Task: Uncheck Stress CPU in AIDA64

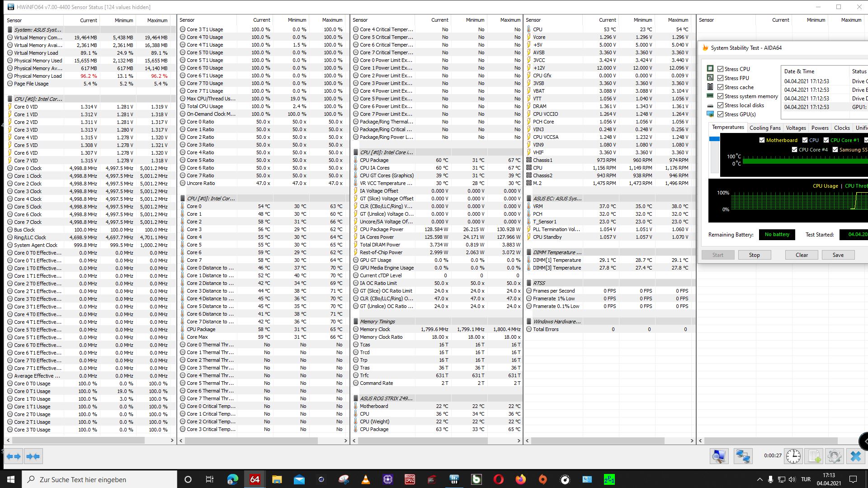Action: tap(721, 69)
